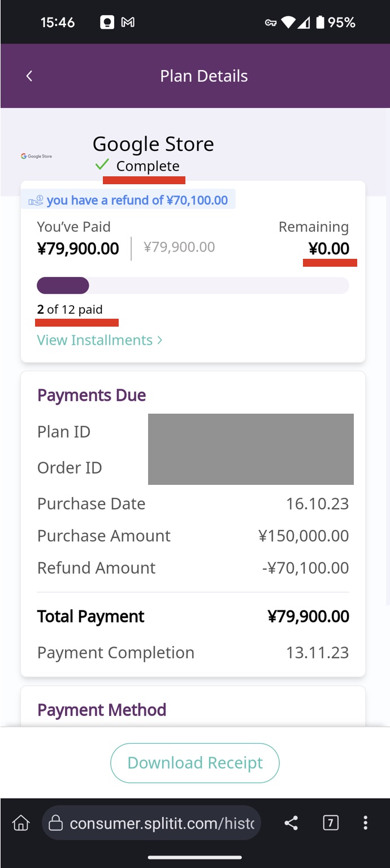Open the browser three-dot overflow menu
Image resolution: width=390 pixels, height=868 pixels.
[366, 823]
